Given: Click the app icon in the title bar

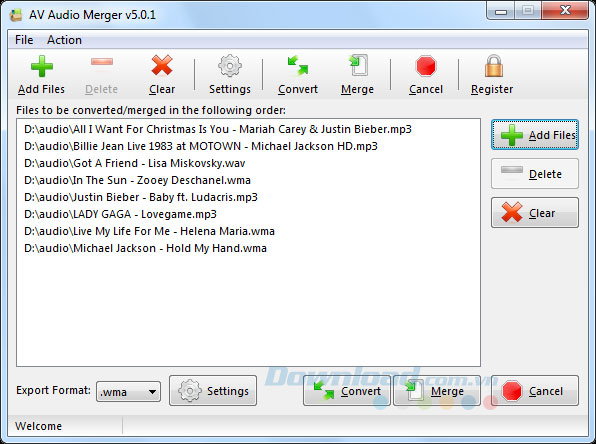Looking at the screenshot, I should click(x=16, y=15).
